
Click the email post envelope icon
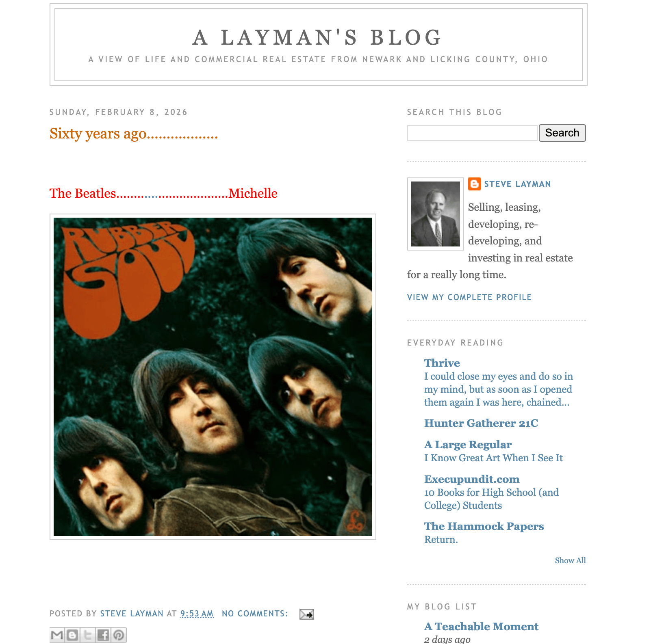point(307,614)
